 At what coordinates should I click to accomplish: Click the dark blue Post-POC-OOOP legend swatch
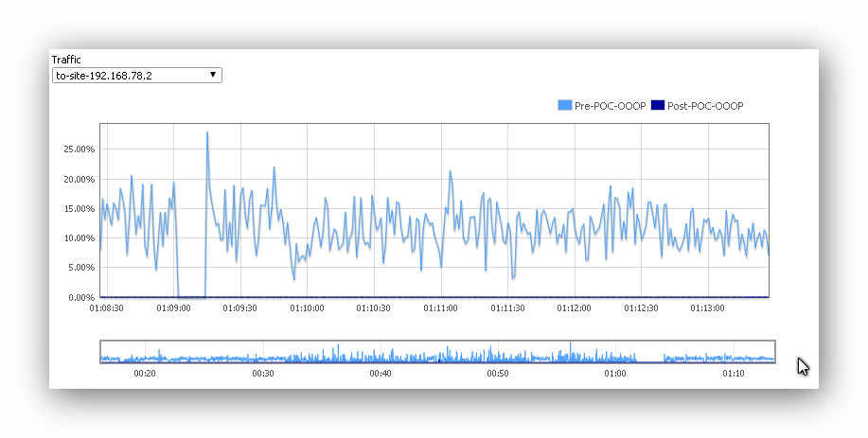[658, 106]
